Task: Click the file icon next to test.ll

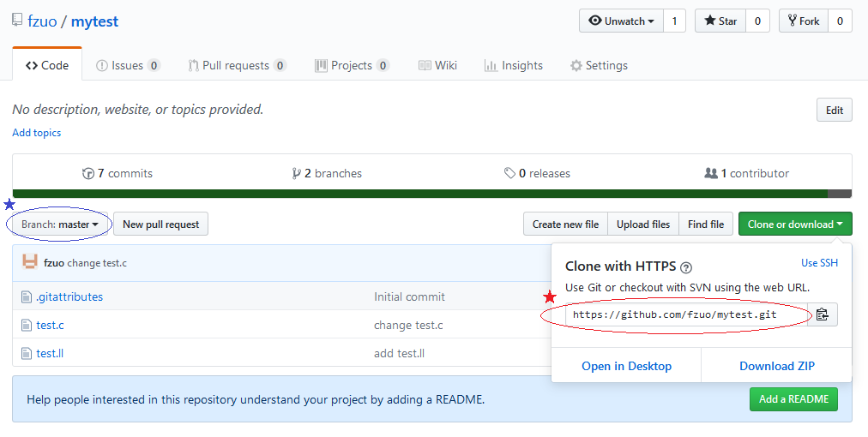Action: click(26, 354)
